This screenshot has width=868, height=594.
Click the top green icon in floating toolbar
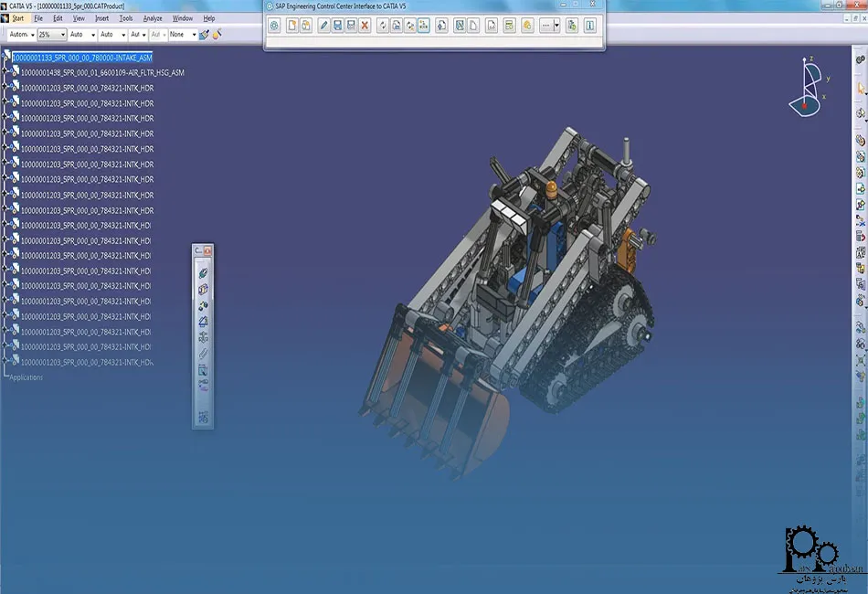click(203, 272)
